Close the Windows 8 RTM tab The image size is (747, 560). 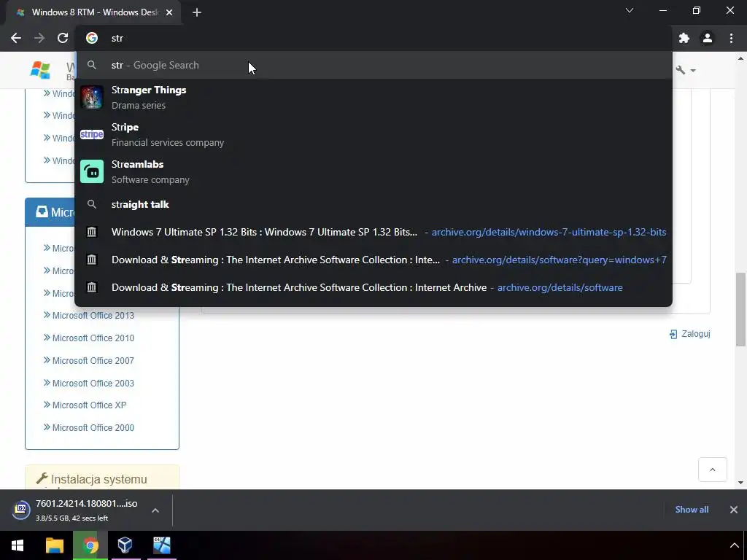click(x=169, y=12)
